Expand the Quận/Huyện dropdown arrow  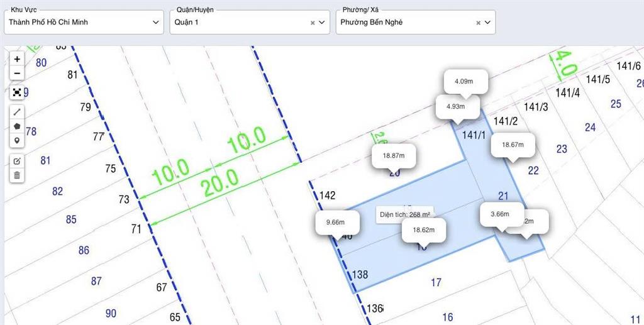click(322, 22)
